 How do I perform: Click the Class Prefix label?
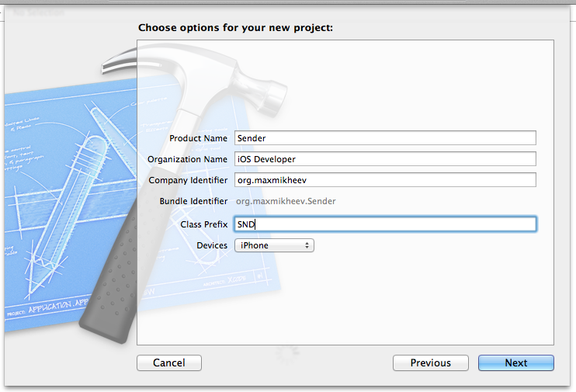click(x=204, y=224)
